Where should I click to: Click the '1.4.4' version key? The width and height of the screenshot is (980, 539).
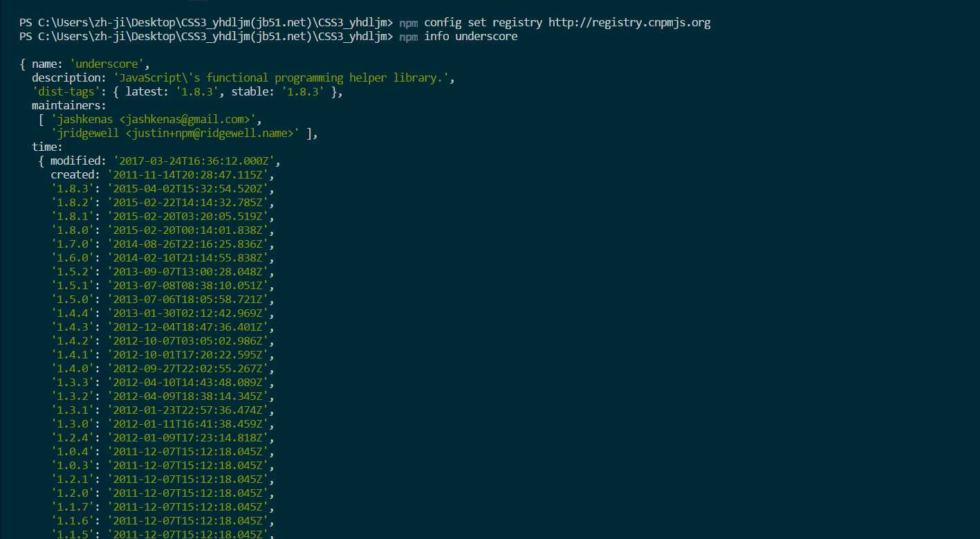[x=73, y=313]
